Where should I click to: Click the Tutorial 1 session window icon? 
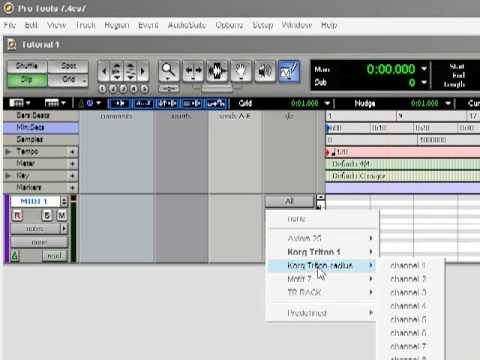(x=12, y=44)
